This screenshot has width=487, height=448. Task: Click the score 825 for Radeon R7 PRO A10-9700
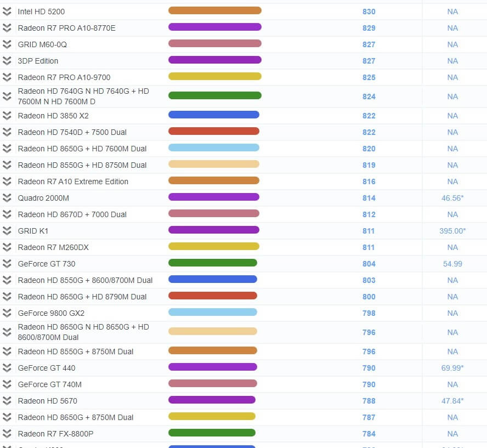click(369, 77)
